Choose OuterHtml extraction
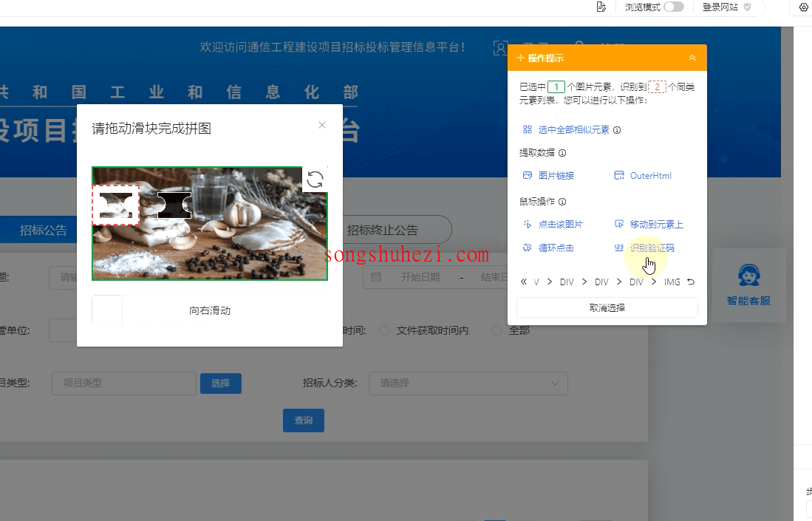This screenshot has height=521, width=812. tap(643, 176)
